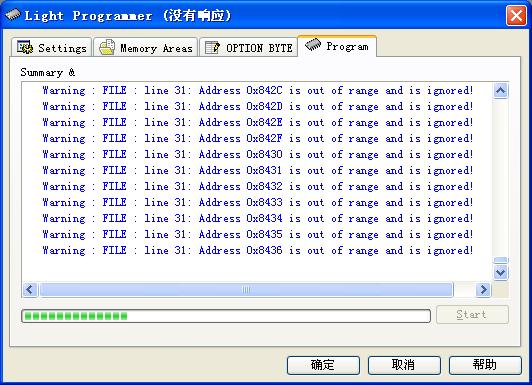Select the warning line for address 0x8430
The image size is (532, 385).
click(x=258, y=154)
